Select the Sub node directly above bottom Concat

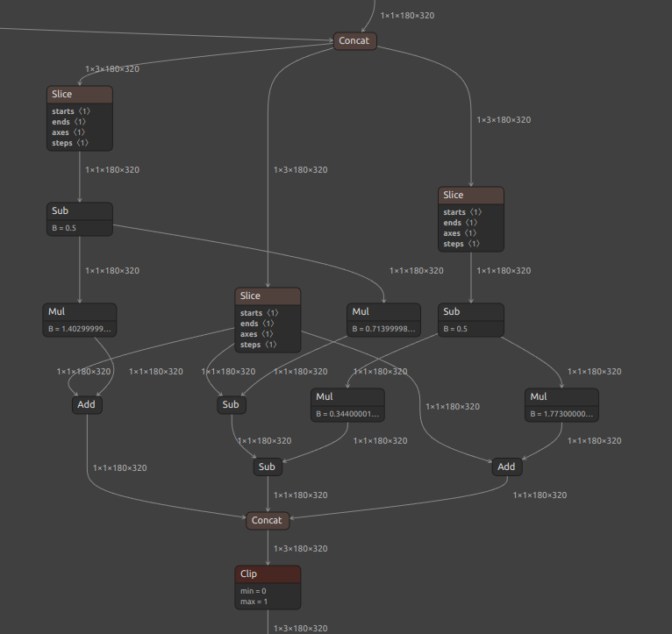pyautogui.click(x=268, y=467)
